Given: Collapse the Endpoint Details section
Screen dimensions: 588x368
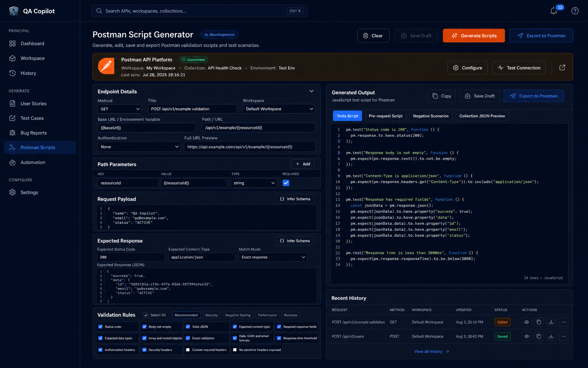Looking at the screenshot, I should [x=311, y=91].
